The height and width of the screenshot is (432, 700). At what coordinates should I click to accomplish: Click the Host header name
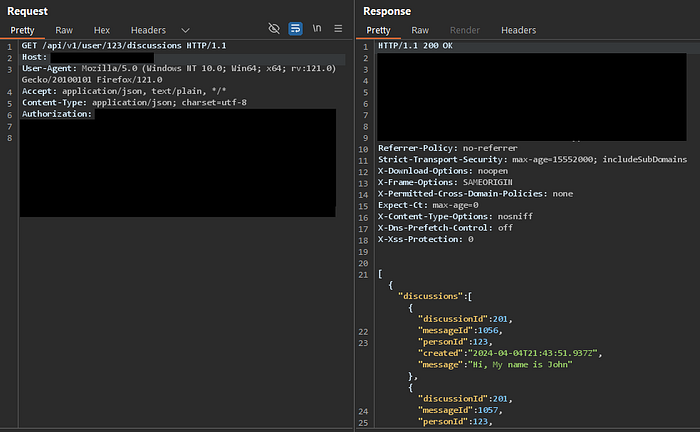coord(34,57)
